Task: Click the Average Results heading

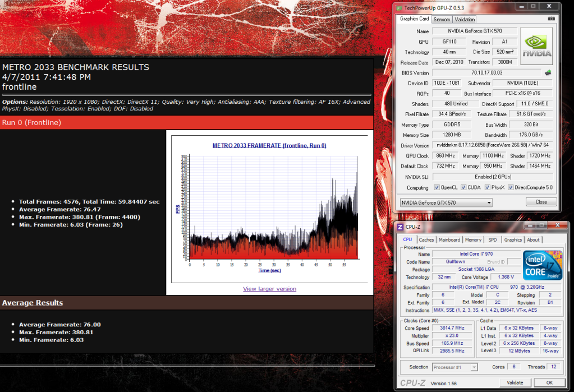Action: point(32,303)
